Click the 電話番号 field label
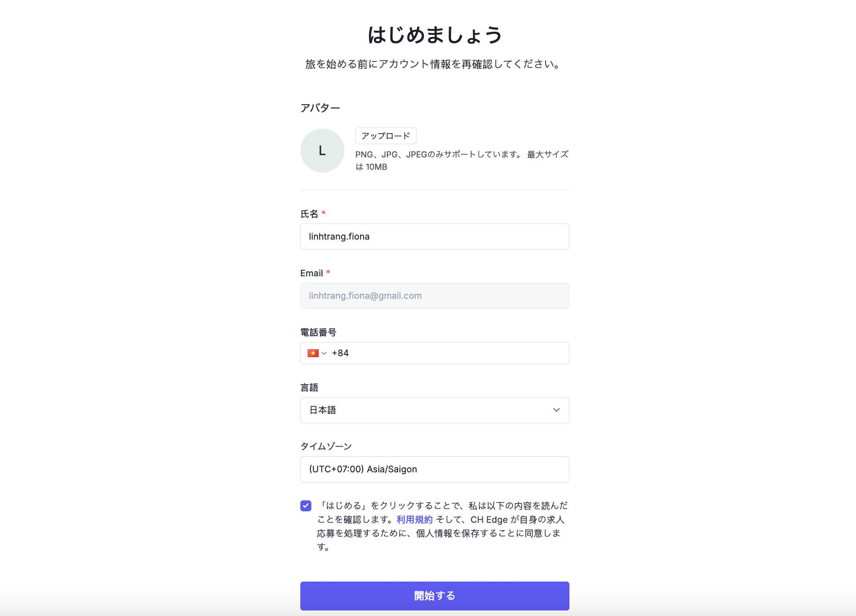856x616 pixels. pos(318,332)
